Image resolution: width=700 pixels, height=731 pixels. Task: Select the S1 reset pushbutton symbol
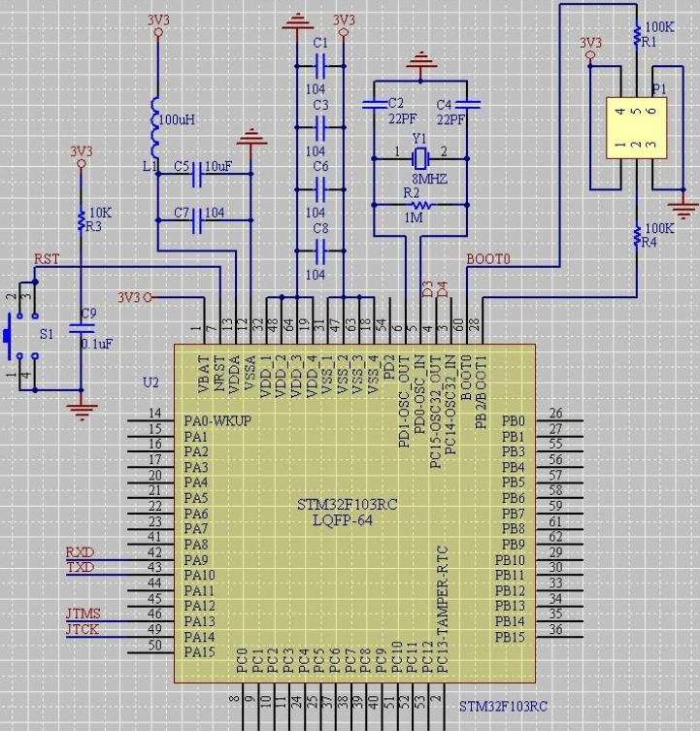pyautogui.click(x=21, y=337)
